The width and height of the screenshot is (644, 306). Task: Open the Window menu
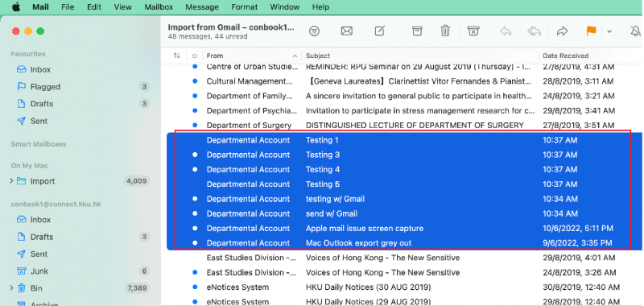coord(285,7)
